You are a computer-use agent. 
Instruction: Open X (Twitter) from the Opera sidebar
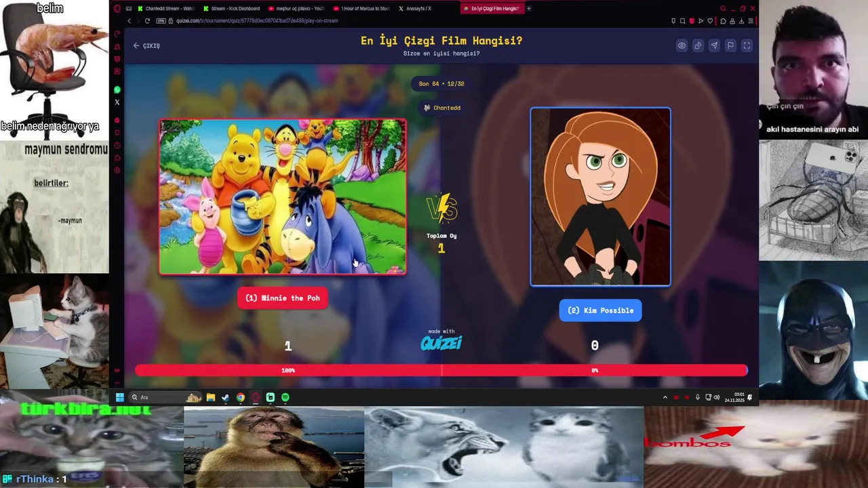[x=117, y=102]
